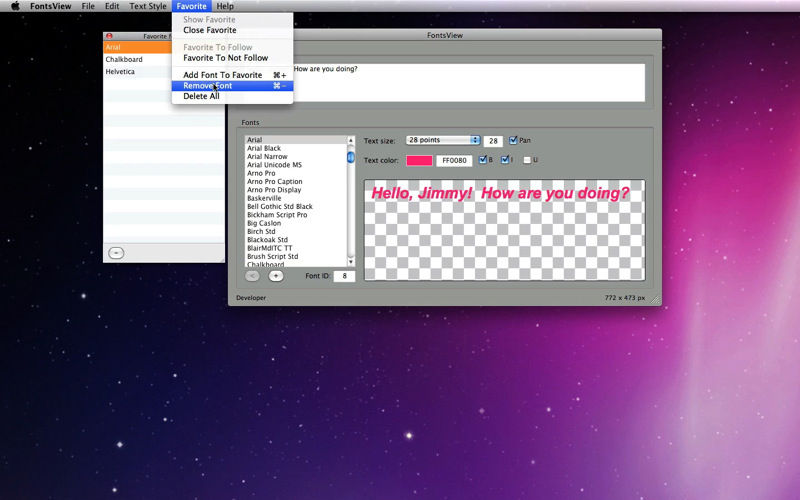Select BlairMdITC TT font

pyautogui.click(x=296, y=248)
